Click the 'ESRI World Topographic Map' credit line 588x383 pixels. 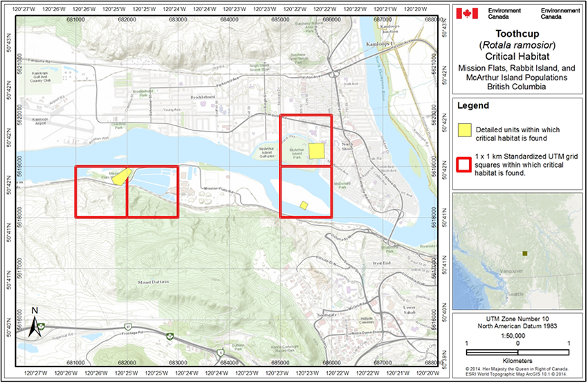tap(517, 374)
